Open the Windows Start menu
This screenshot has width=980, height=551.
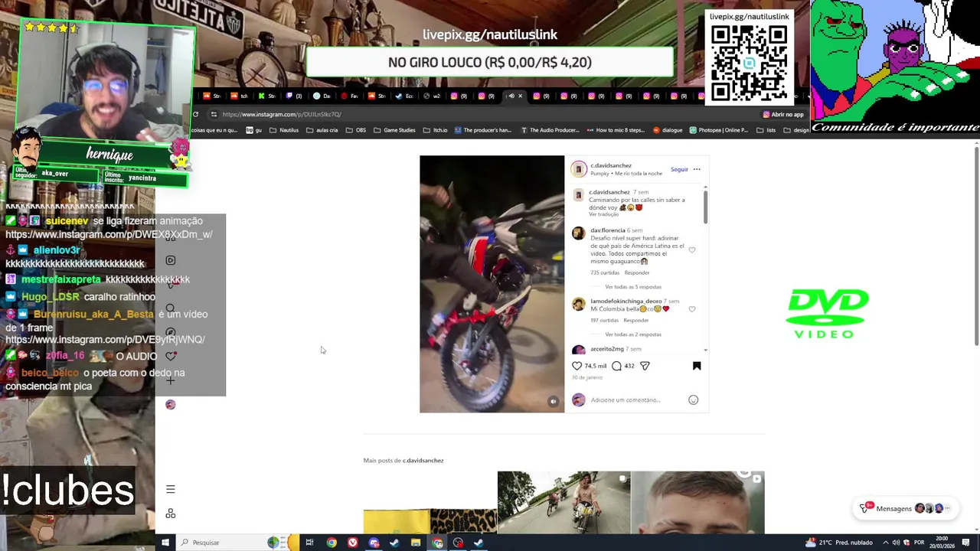(165, 543)
